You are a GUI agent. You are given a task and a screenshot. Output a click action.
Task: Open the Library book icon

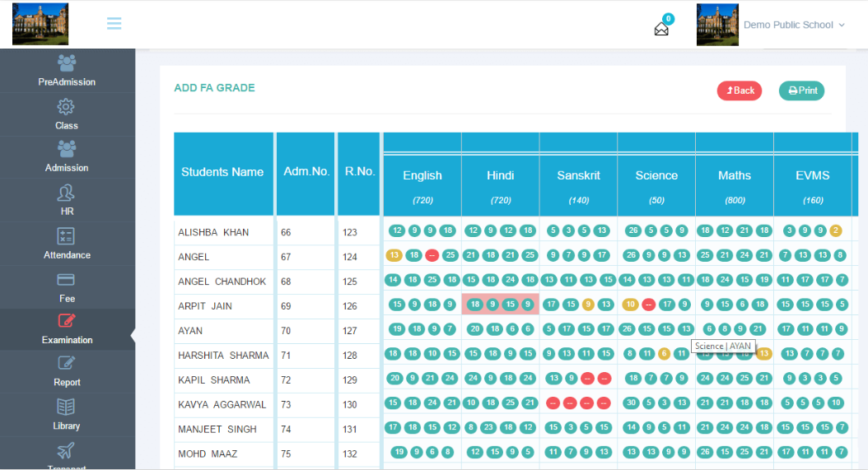[x=67, y=407]
